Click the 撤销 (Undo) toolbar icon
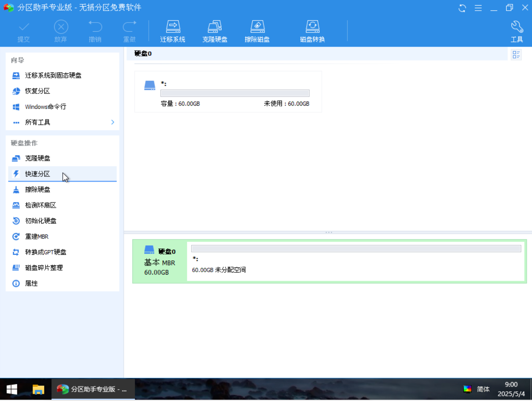 (x=95, y=31)
